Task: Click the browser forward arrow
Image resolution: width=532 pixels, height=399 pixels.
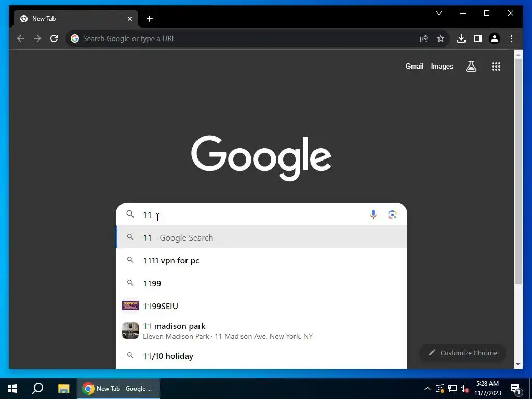Action: coord(37,38)
